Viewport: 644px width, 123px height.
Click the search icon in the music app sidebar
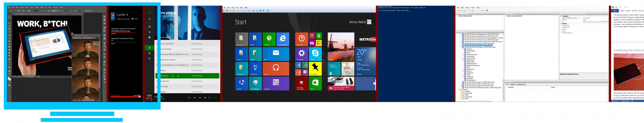click(x=149, y=19)
